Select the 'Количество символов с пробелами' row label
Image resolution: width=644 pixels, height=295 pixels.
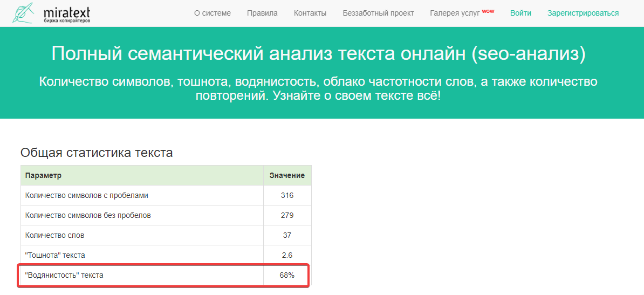pyautogui.click(x=87, y=195)
